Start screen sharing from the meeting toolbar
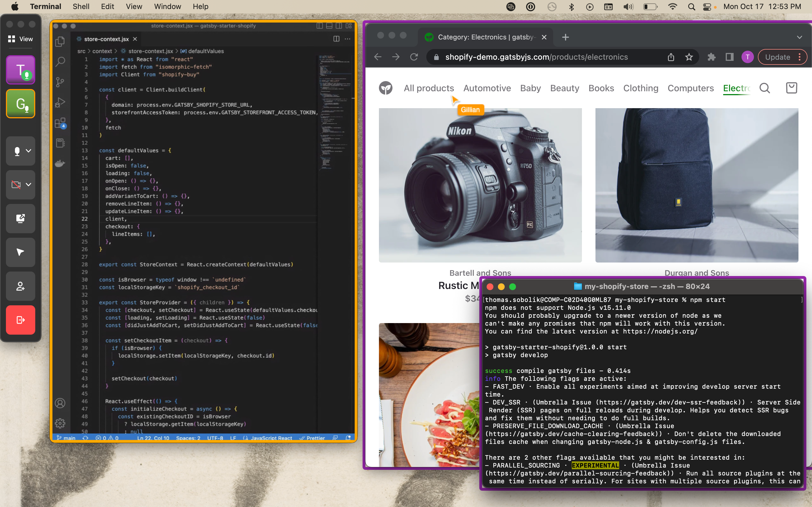This screenshot has height=507, width=812. [20, 218]
